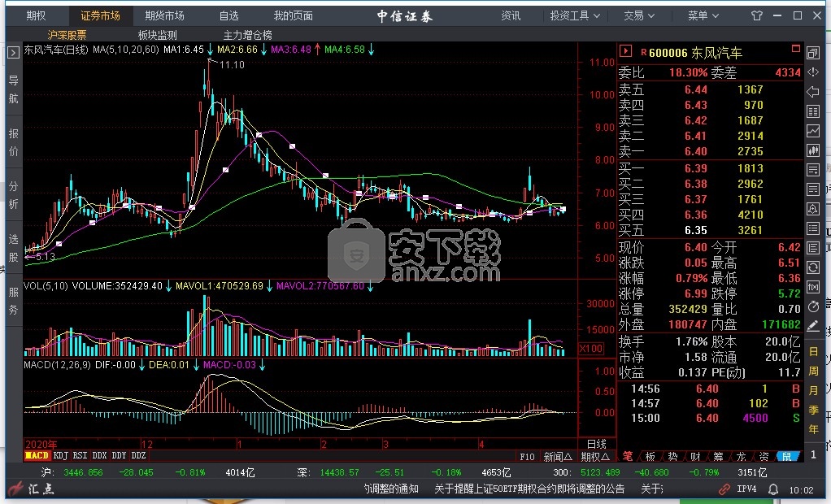Select the 势 tab in the quote panel
831x504 pixels.
(672, 456)
